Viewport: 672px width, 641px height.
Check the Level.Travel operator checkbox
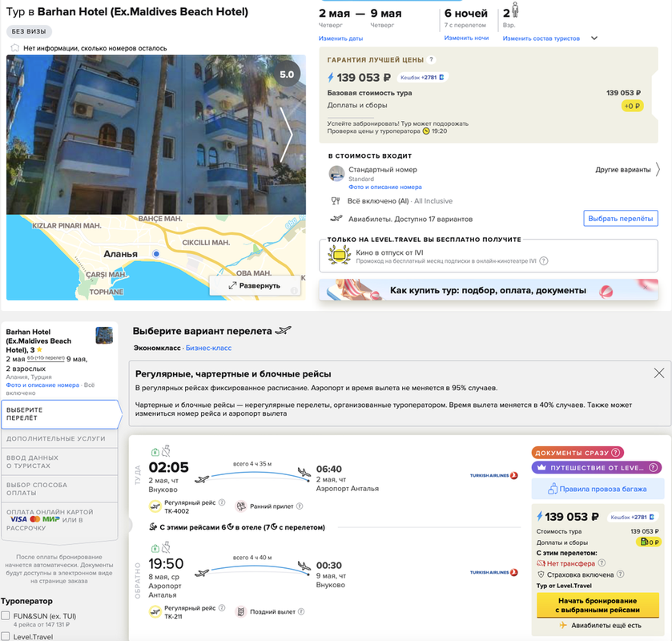coord(6,636)
